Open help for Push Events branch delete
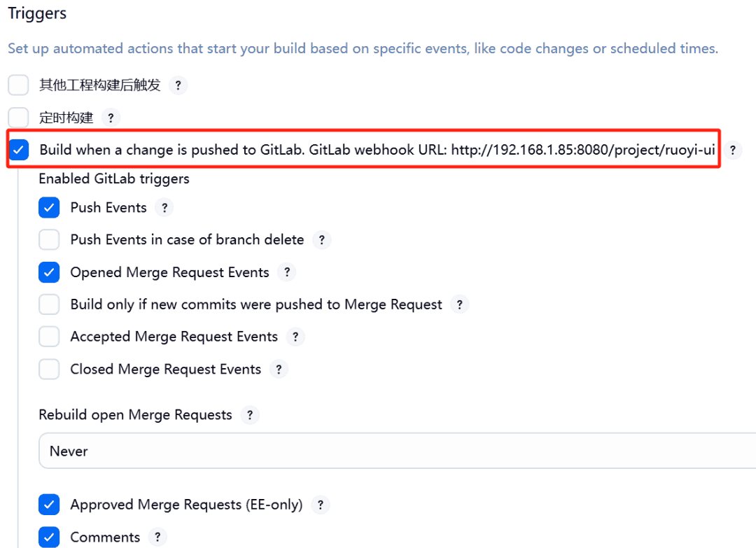Screen dimensions: 756x548 click(321, 240)
